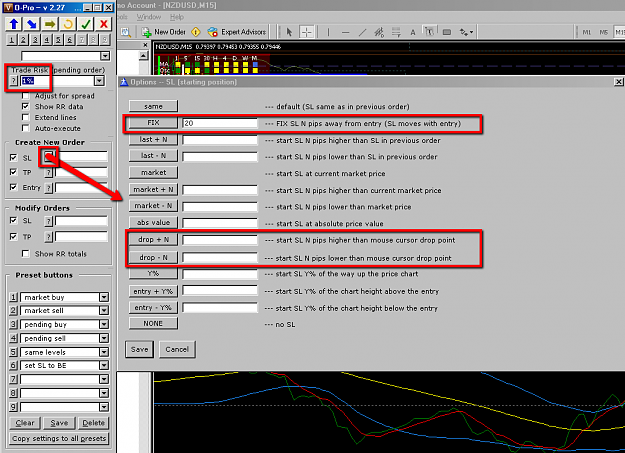Switch chart to M5 timeframe
Viewport: 625px width, 453px height.
[x=603, y=32]
